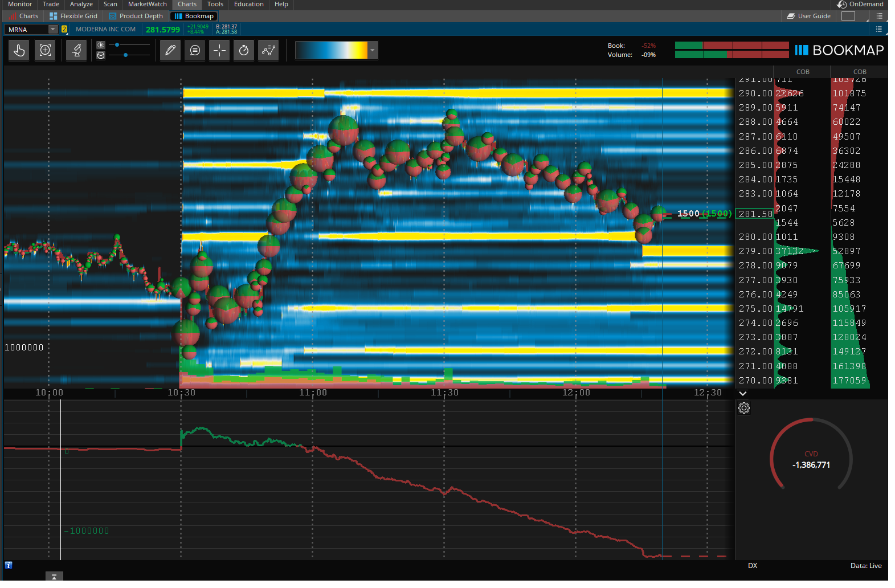Collapse the chevron below the price ladder
895x588 pixels.
coord(743,393)
